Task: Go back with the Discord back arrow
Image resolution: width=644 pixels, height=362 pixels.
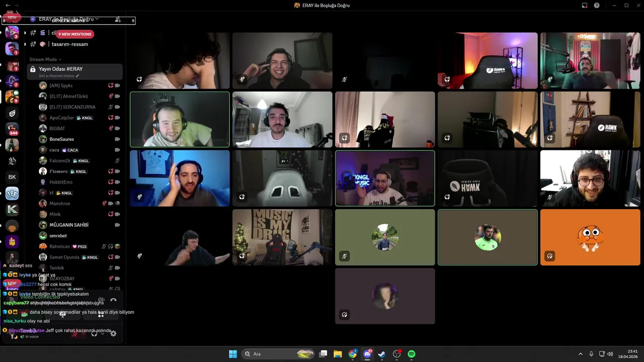Action: click(x=8, y=5)
